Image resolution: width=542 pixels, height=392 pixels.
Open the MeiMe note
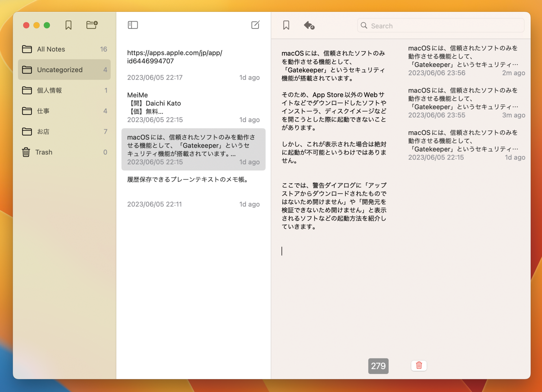click(193, 107)
